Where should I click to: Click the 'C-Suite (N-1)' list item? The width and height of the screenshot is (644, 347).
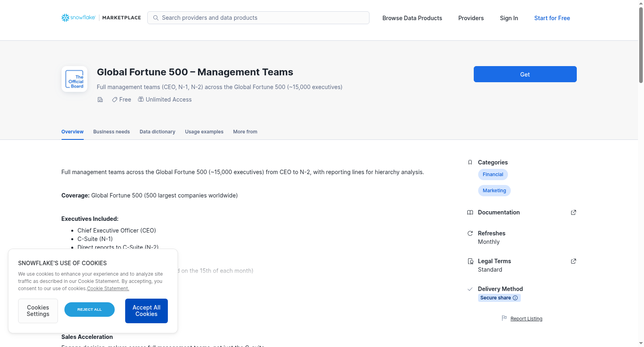click(x=95, y=239)
